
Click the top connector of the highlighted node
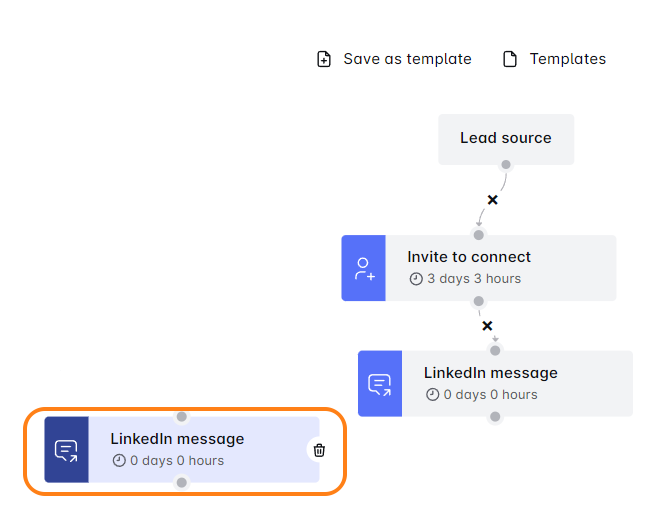(181, 417)
